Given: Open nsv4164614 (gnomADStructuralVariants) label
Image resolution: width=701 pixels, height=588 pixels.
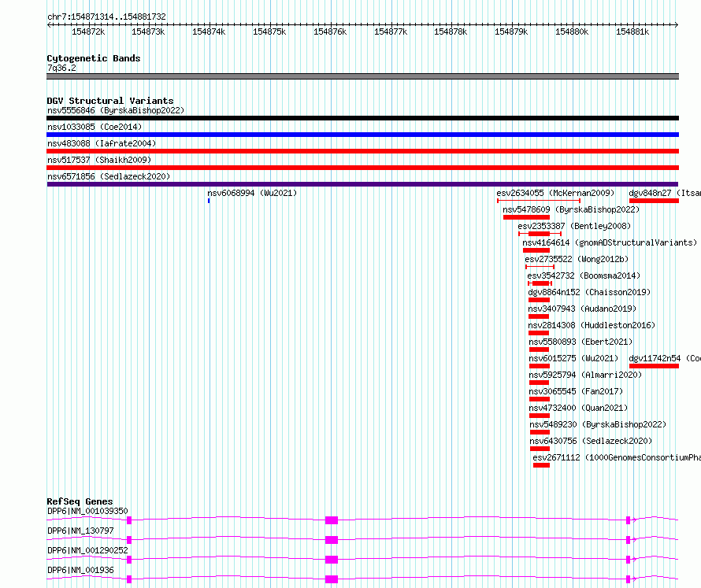Looking at the screenshot, I should [610, 242].
